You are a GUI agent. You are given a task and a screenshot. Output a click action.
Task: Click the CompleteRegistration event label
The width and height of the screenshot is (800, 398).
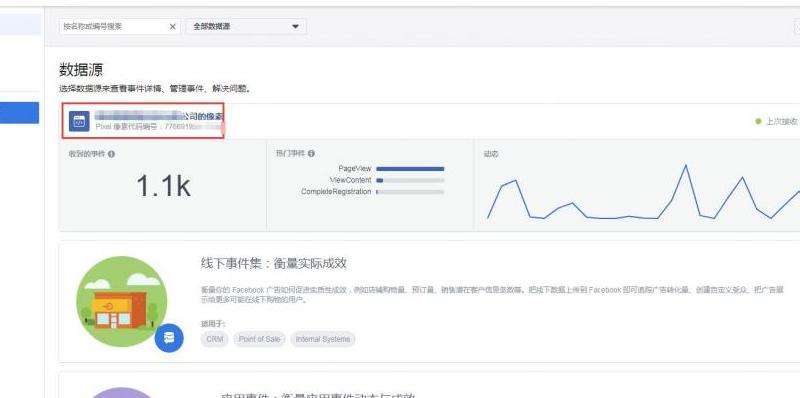[x=336, y=192]
